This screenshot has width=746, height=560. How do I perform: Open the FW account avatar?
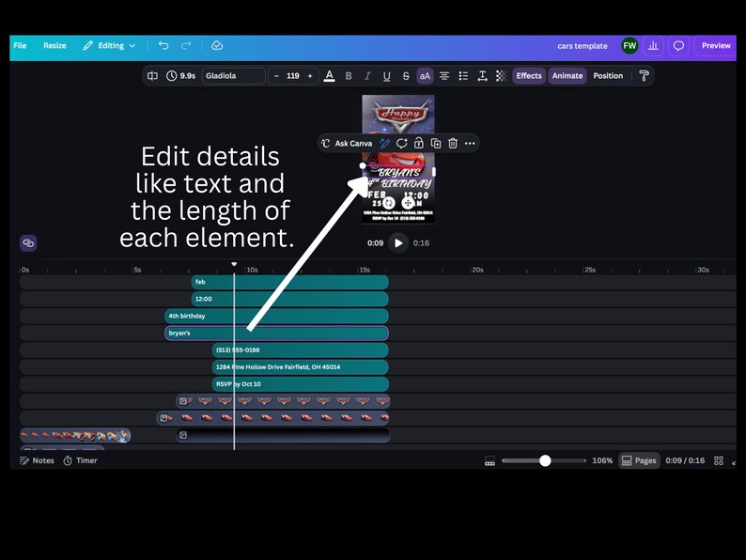tap(629, 46)
